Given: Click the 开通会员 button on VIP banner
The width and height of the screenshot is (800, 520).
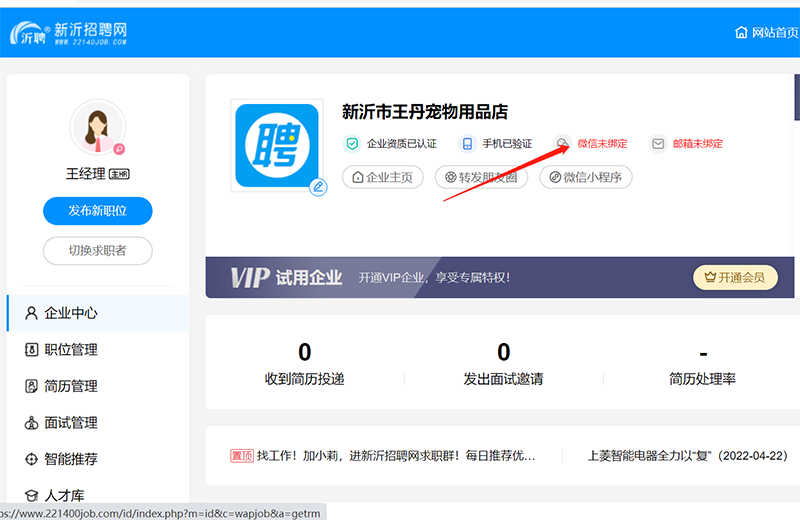Looking at the screenshot, I should tap(735, 277).
